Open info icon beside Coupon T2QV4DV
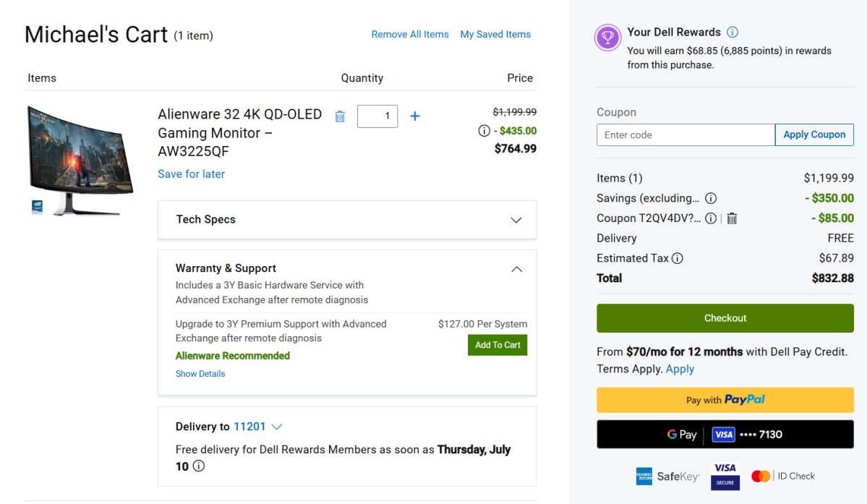The width and height of the screenshot is (867, 504). click(x=711, y=218)
